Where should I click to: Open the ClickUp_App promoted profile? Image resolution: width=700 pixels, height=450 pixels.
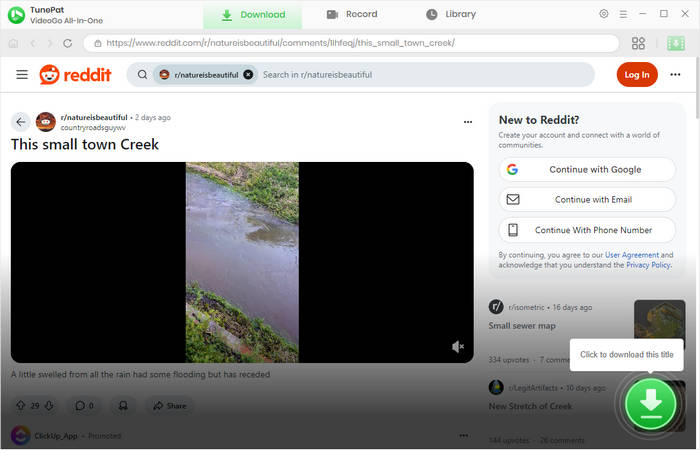(56, 435)
